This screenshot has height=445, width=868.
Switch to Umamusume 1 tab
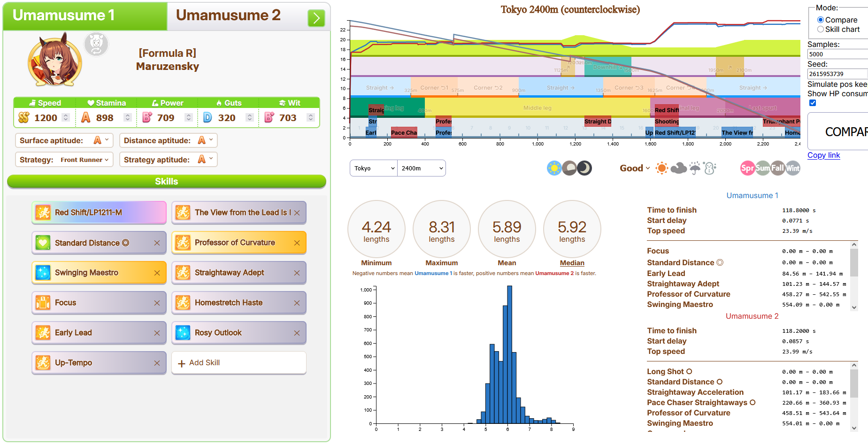tap(85, 16)
